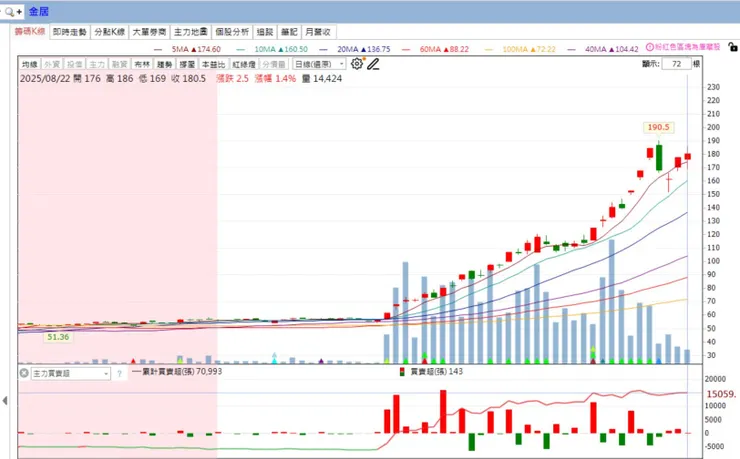
Task: Select the pencil drawing tool
Action: click(373, 64)
